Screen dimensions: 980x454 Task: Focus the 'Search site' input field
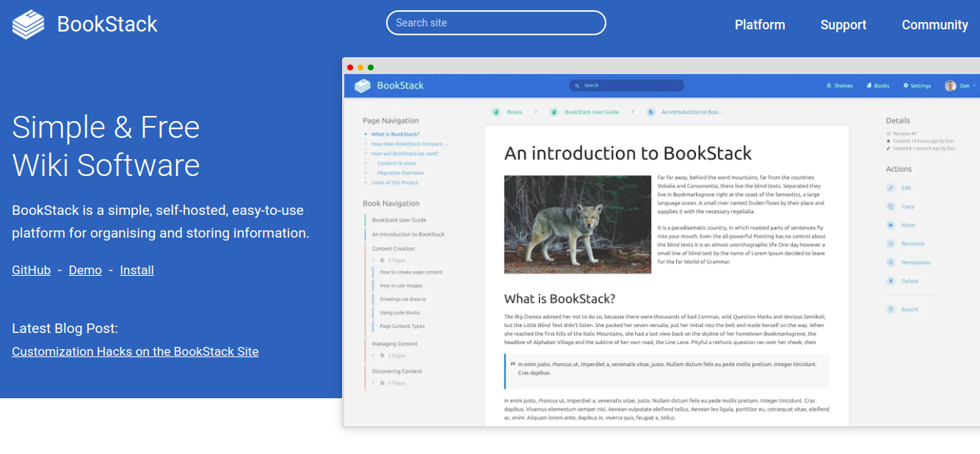click(496, 23)
